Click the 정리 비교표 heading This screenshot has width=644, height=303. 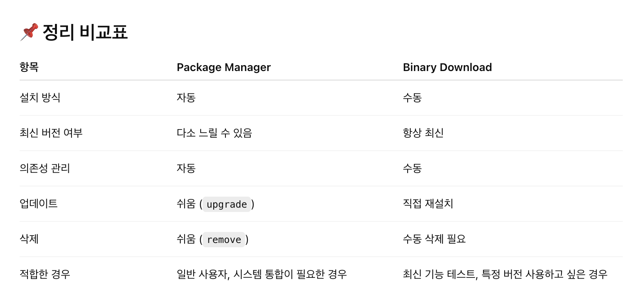point(85,32)
